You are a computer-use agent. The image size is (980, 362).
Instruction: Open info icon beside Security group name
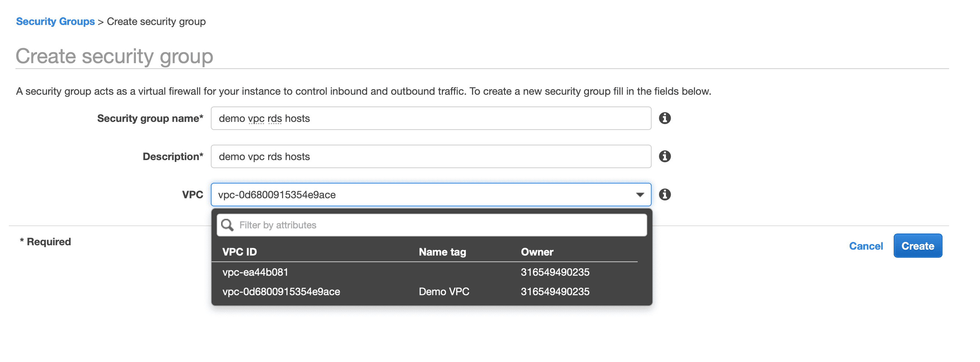point(664,118)
